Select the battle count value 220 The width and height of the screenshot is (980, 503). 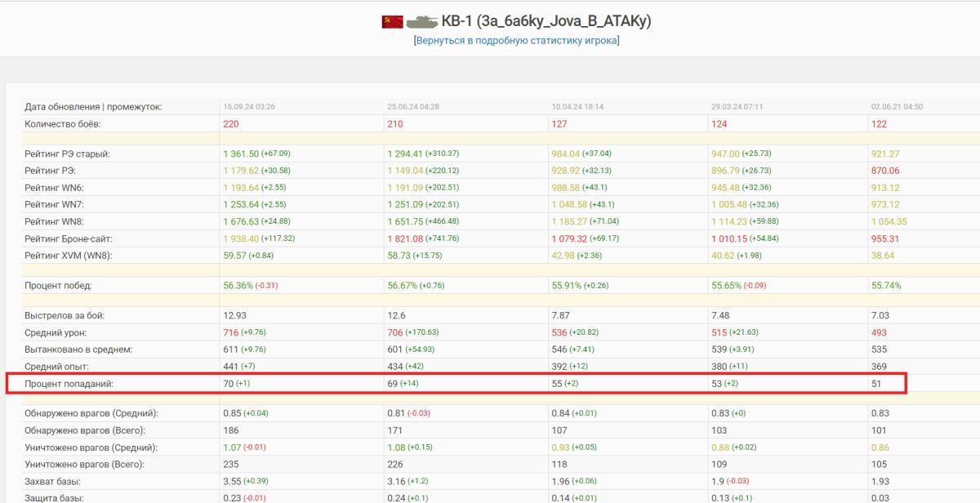coord(231,124)
